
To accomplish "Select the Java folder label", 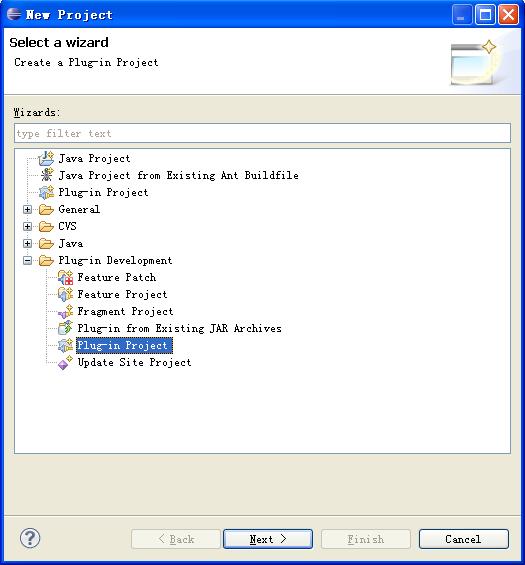I will tap(71, 244).
